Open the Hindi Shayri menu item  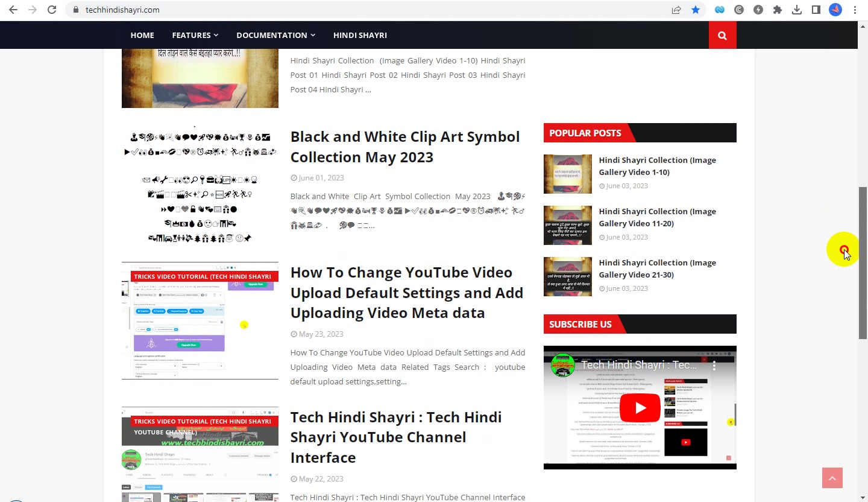(x=360, y=35)
